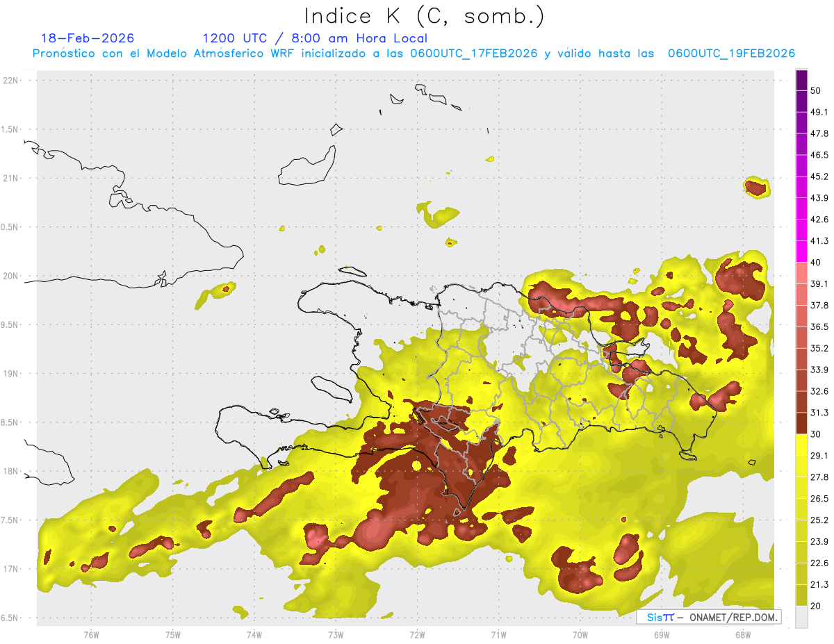Click the latitude axis label '7.5N'
The width and height of the screenshot is (834, 644).
[10, 520]
